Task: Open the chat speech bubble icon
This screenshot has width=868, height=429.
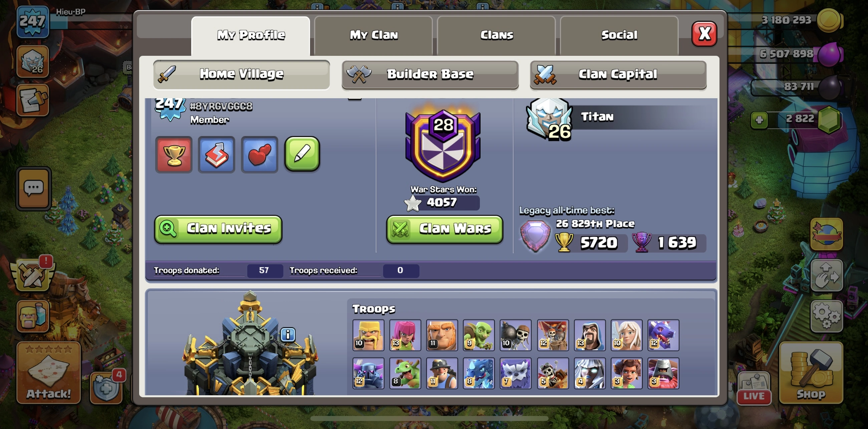Action: click(34, 189)
